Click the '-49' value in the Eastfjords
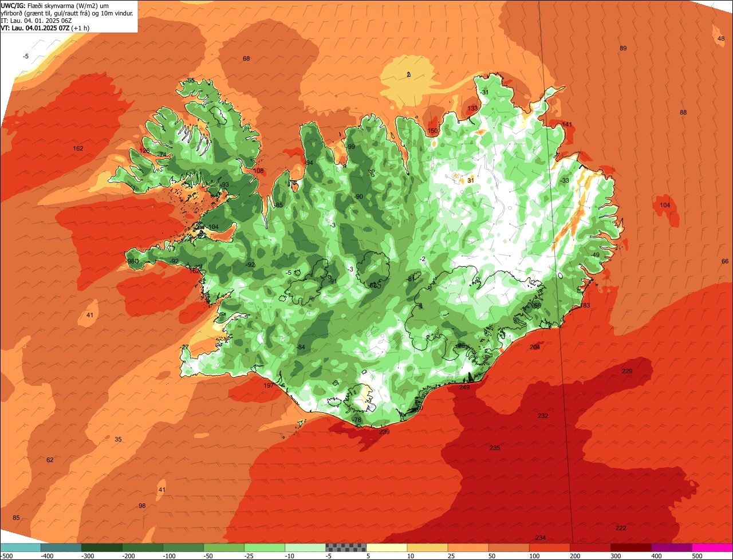 point(595,255)
